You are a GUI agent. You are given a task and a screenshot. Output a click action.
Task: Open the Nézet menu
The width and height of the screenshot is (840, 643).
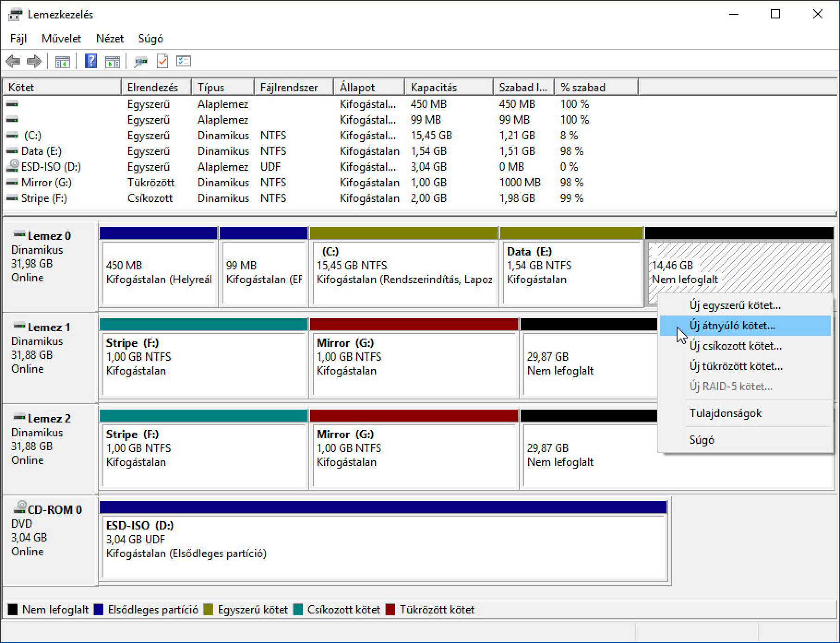[110, 39]
